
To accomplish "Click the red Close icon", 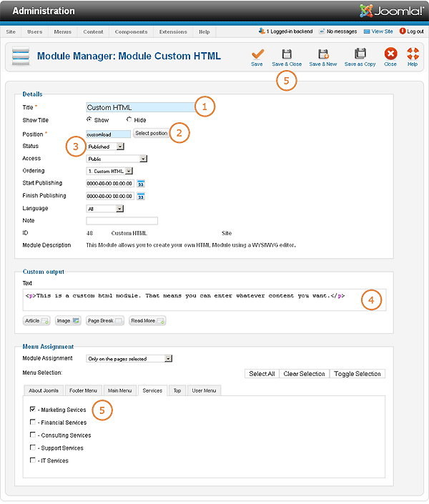I will 390,54.
